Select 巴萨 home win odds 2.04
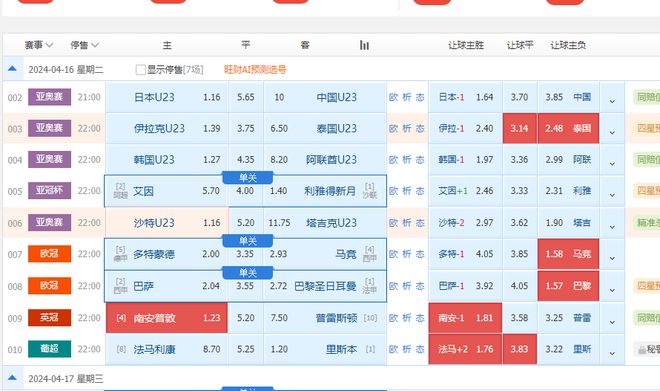 coord(167,286)
